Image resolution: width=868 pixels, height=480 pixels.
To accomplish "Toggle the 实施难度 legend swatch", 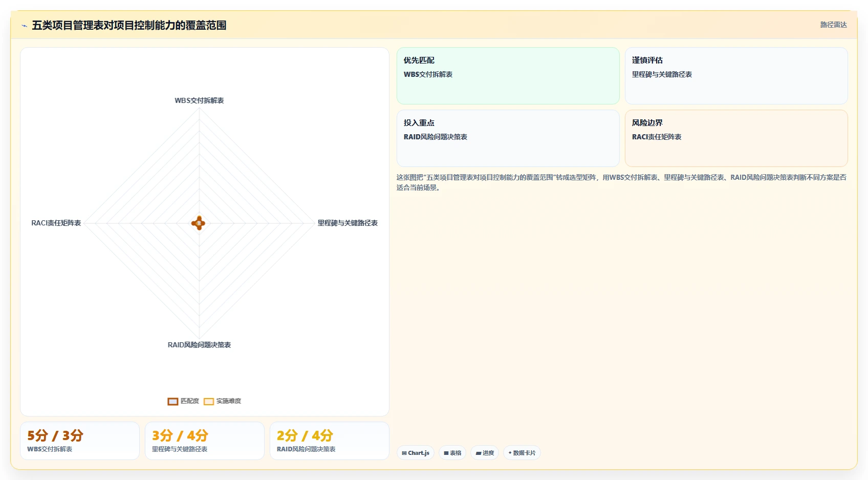I will 209,401.
